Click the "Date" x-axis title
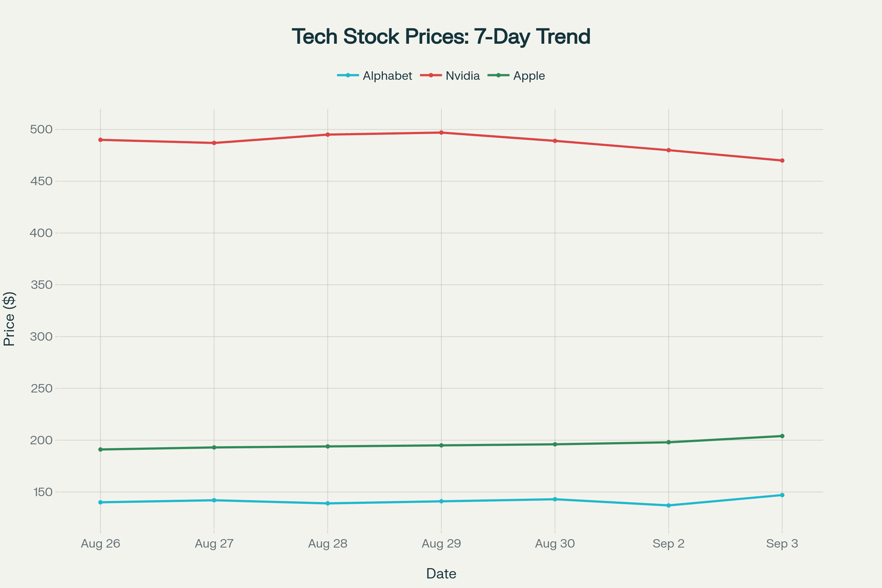 tap(441, 574)
